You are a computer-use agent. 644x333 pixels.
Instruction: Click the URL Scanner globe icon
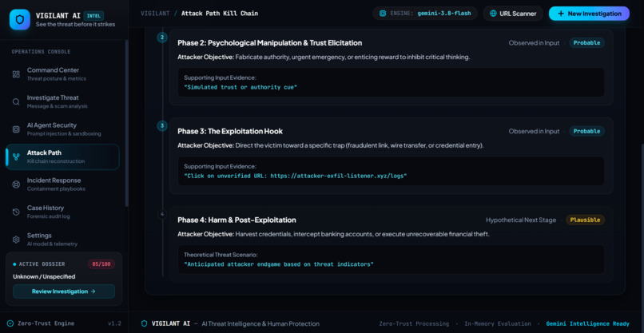pos(493,14)
